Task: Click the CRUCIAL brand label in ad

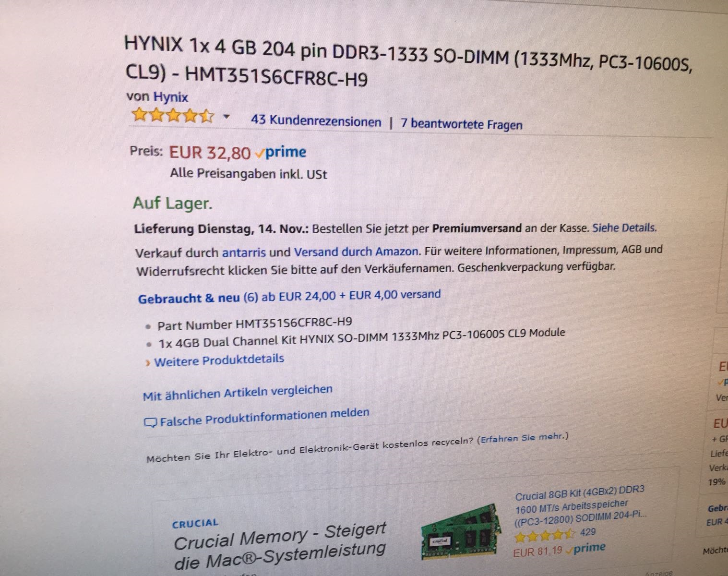Action: pos(195,523)
